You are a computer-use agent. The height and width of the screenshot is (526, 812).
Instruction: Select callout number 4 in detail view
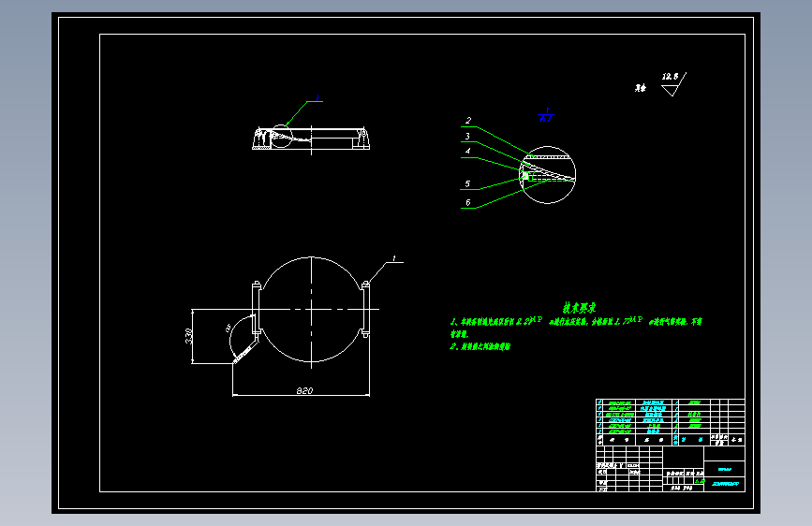467,152
